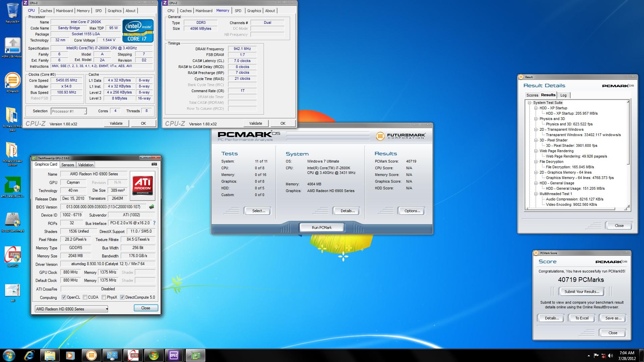This screenshot has height=362, width=644.
Task: Click Validate in the left CPU-Z window
Action: (x=116, y=123)
